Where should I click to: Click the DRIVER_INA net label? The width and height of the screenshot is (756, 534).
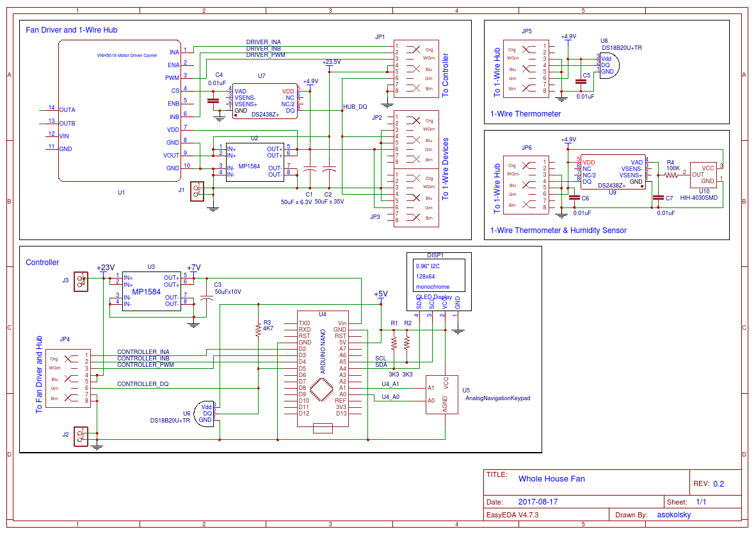click(x=263, y=42)
